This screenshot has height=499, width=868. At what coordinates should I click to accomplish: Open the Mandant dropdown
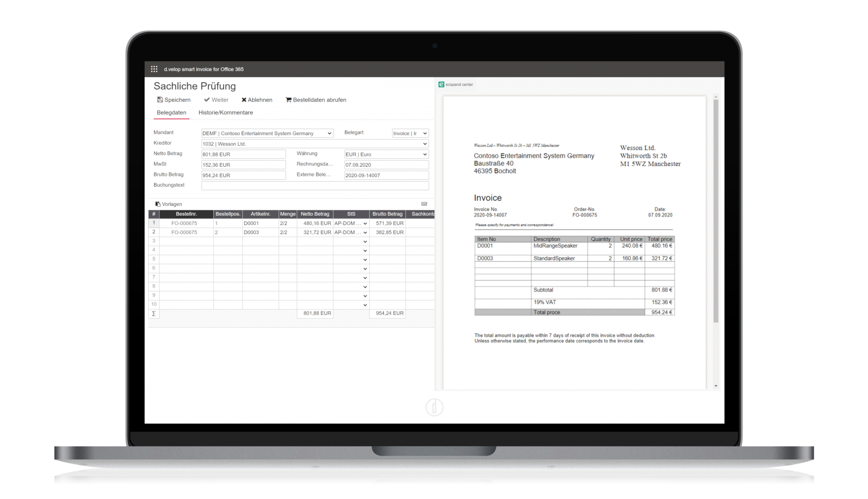click(x=267, y=133)
